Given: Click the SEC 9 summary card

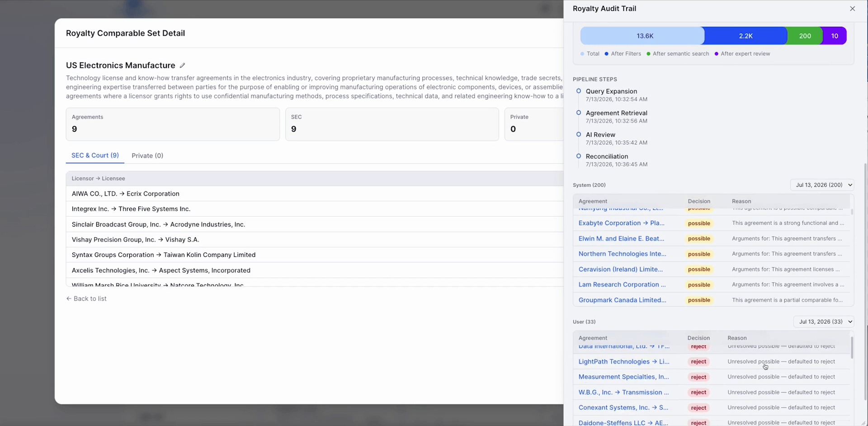Looking at the screenshot, I should 392,124.
